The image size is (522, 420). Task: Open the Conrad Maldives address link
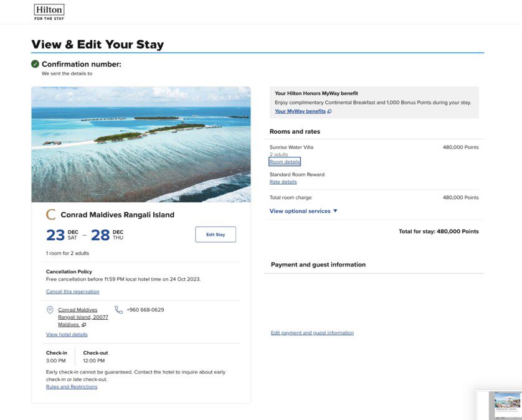(83, 317)
